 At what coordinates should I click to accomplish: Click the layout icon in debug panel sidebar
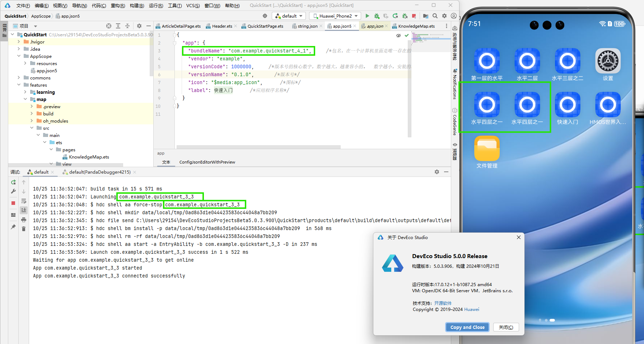pyautogui.click(x=13, y=215)
